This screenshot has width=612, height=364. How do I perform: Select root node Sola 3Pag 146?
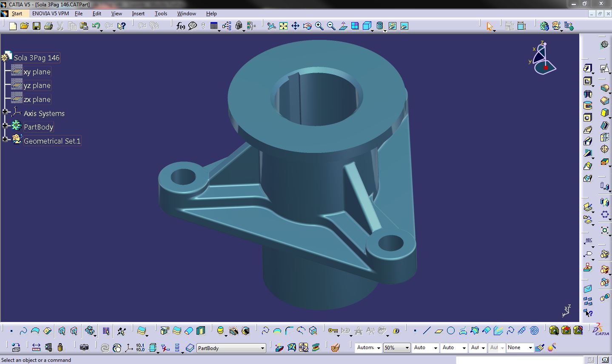[37, 58]
